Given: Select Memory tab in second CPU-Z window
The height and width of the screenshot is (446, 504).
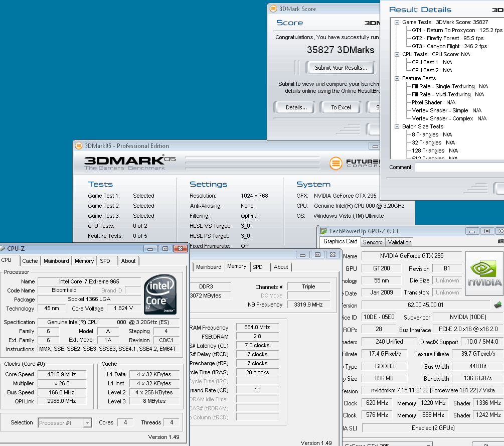Looking at the screenshot, I should pos(237,266).
